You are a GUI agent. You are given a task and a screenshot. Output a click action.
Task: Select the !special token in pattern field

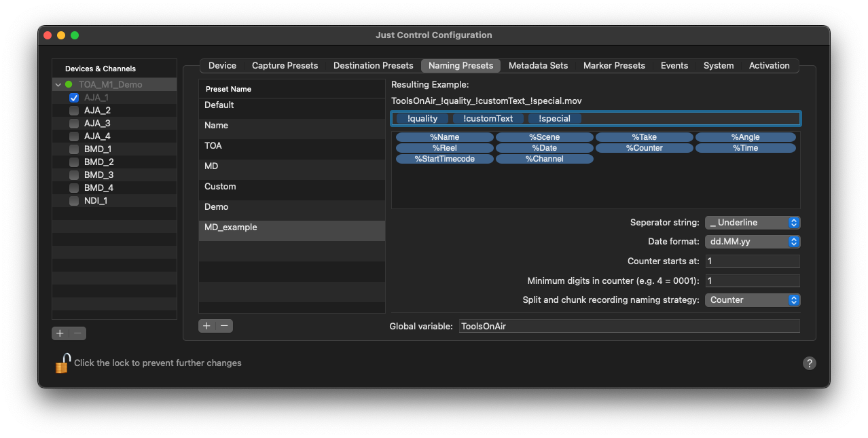click(555, 119)
